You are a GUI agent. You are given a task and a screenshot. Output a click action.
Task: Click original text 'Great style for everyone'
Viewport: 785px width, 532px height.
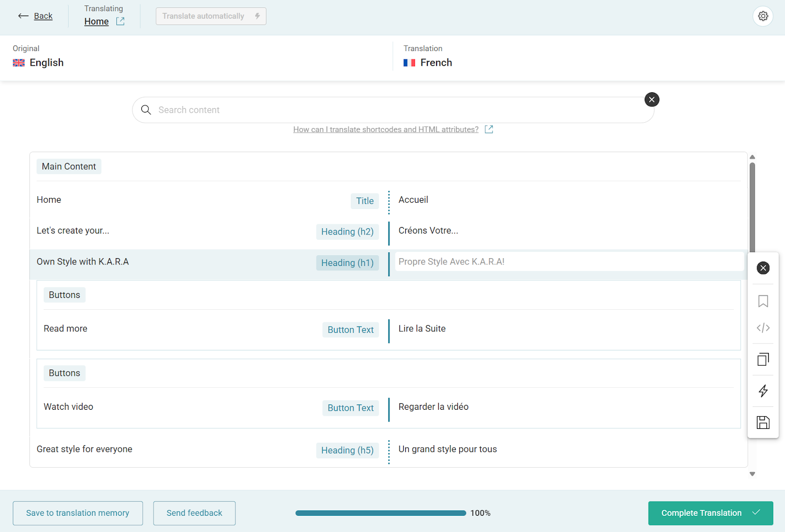[x=84, y=449]
